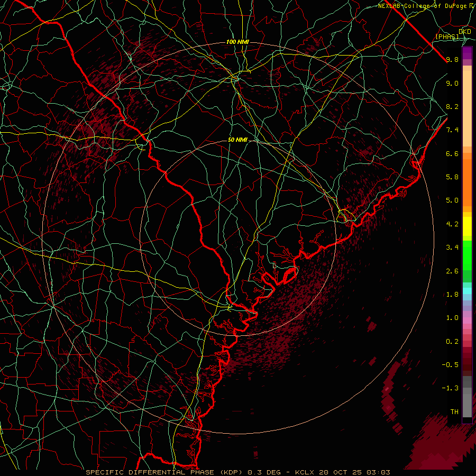476x476 pixels.
Task: Click the 9.8 value on the color scale
Action: pos(452,59)
